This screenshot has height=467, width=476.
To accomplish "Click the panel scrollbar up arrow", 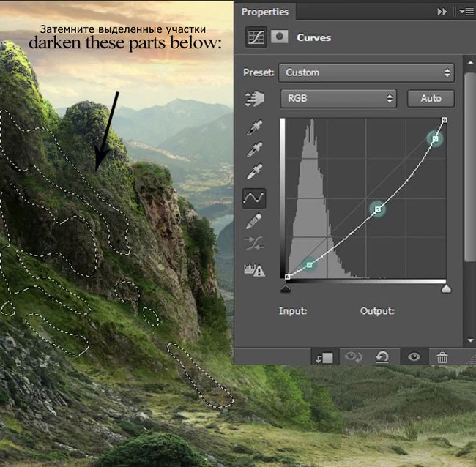I will coord(470,63).
